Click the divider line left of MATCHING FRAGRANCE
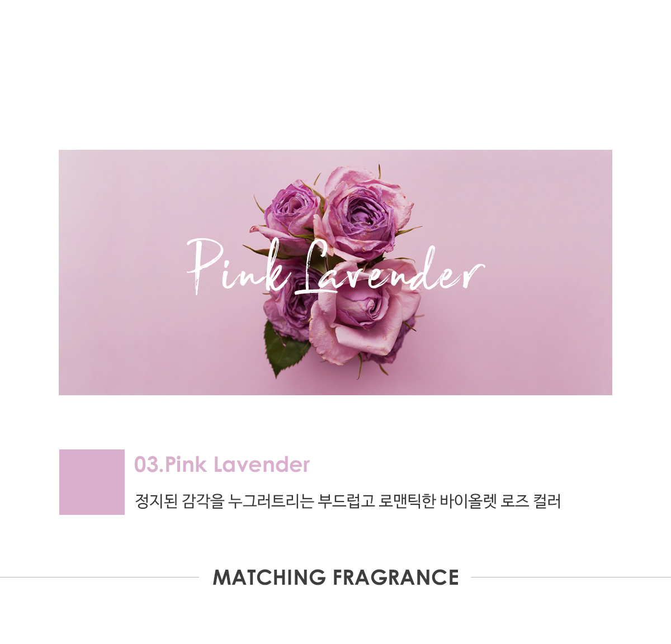This screenshot has height=644, width=671. pyautogui.click(x=100, y=577)
